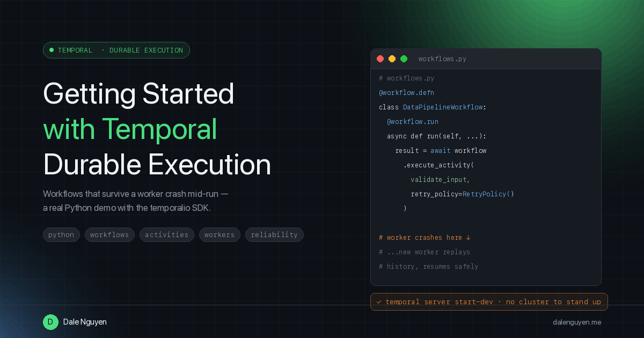Screen dimensions: 644x338
Task: Click 'class DataPipelineWorkflow:' code line
Action: [x=432, y=107]
